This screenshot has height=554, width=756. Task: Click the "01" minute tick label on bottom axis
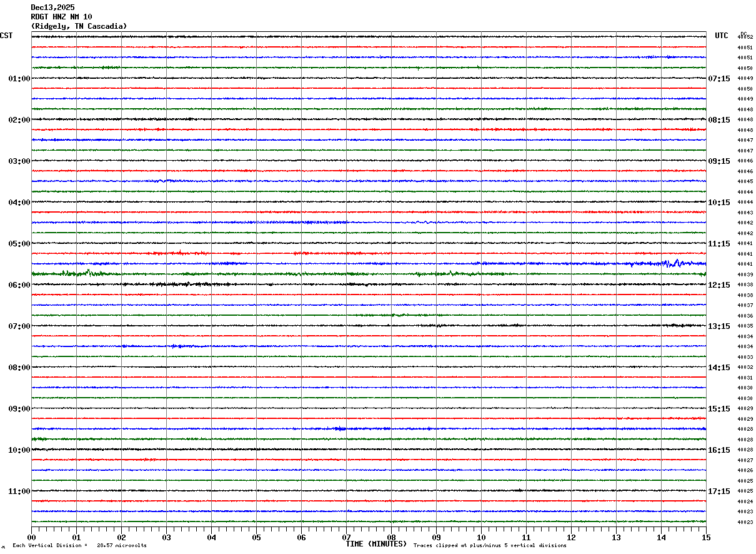click(x=76, y=537)
